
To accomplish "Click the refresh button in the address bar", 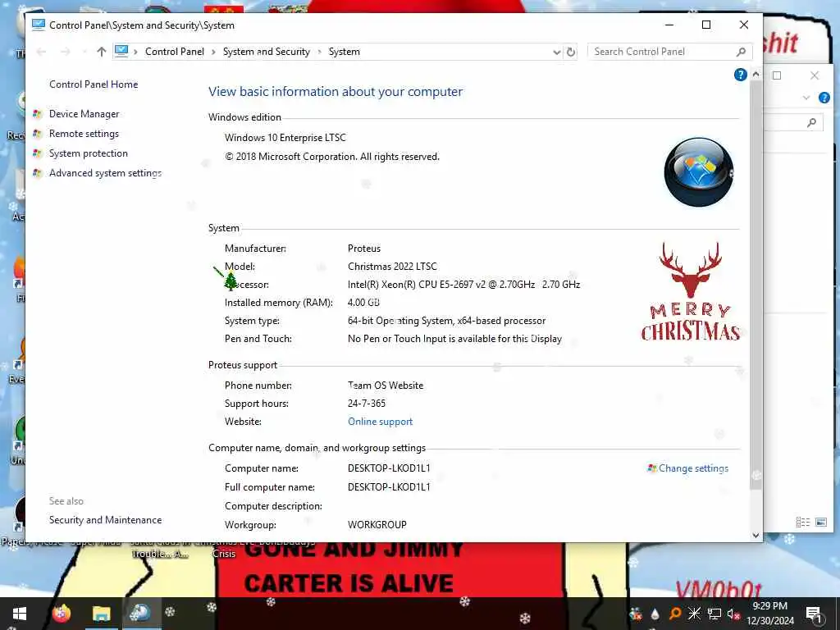I will click(x=571, y=52).
